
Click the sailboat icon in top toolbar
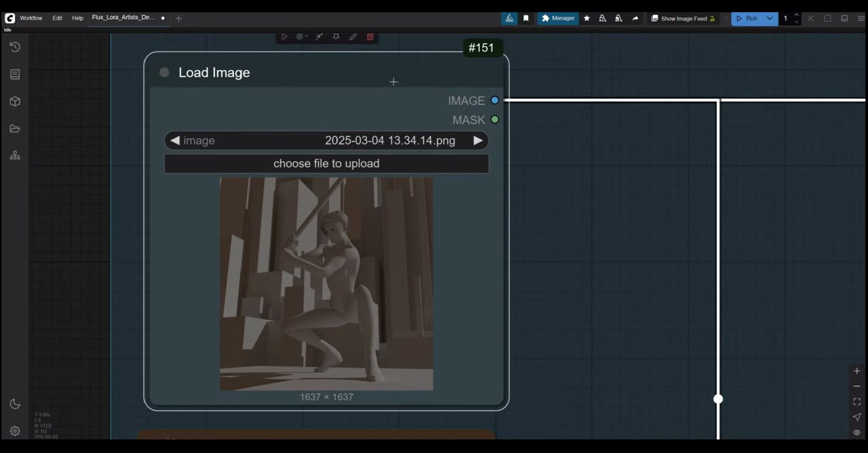[509, 18]
